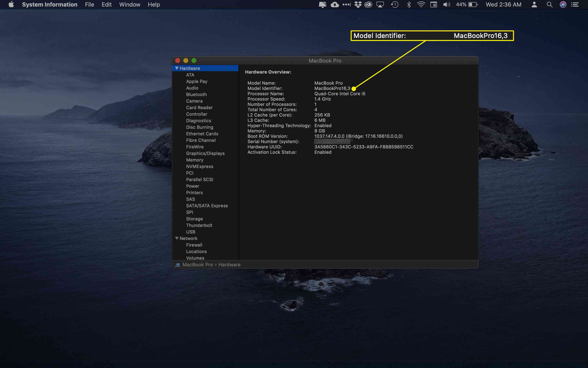Click the user account menu bar icon
This screenshot has height=368, width=588.
point(534,5)
